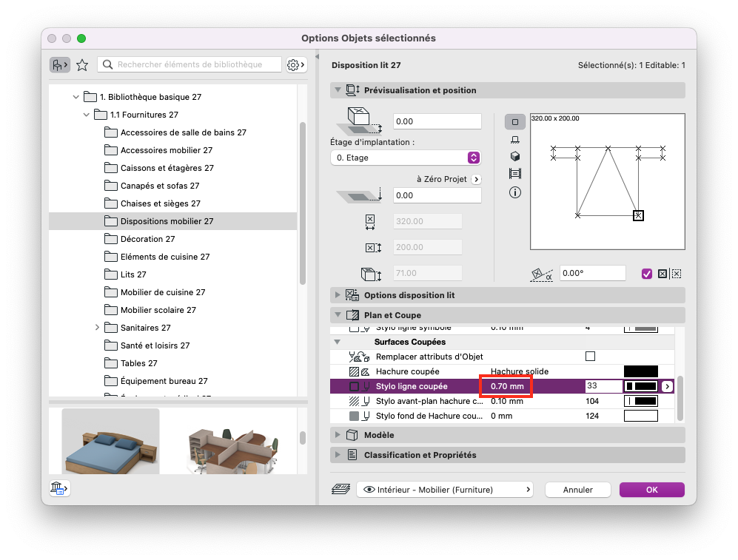This screenshot has height=560, width=738.
Task: Switch preview to side elevation view
Action: tap(515, 140)
